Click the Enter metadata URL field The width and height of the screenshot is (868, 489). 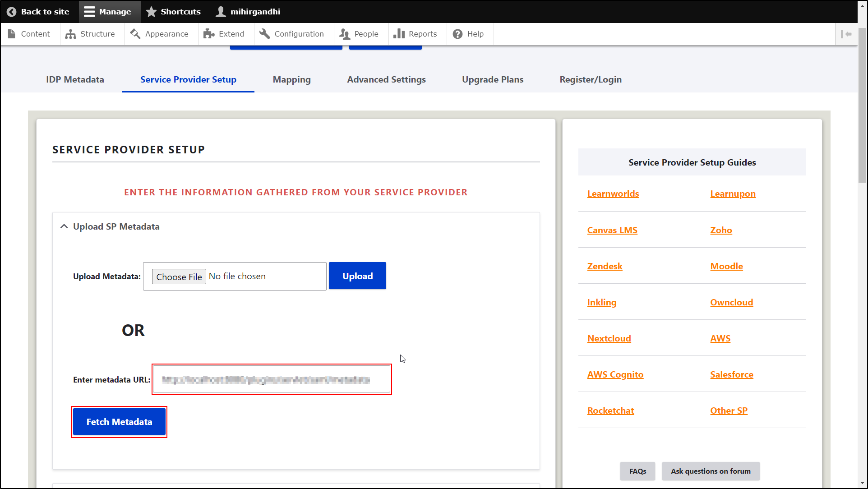tap(271, 379)
